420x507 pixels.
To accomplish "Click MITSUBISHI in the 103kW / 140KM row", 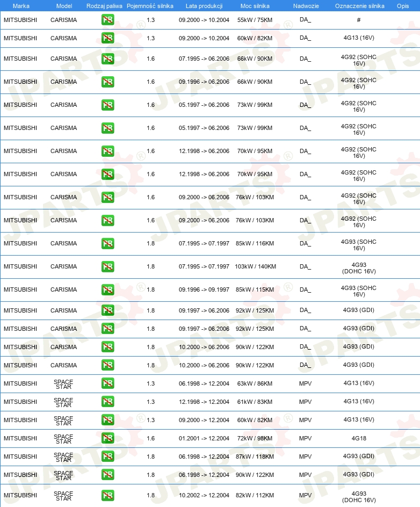I will tap(20, 267).
